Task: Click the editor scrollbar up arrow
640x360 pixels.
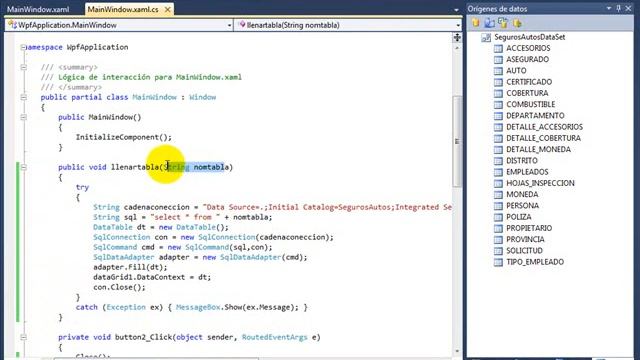Action: 457,48
